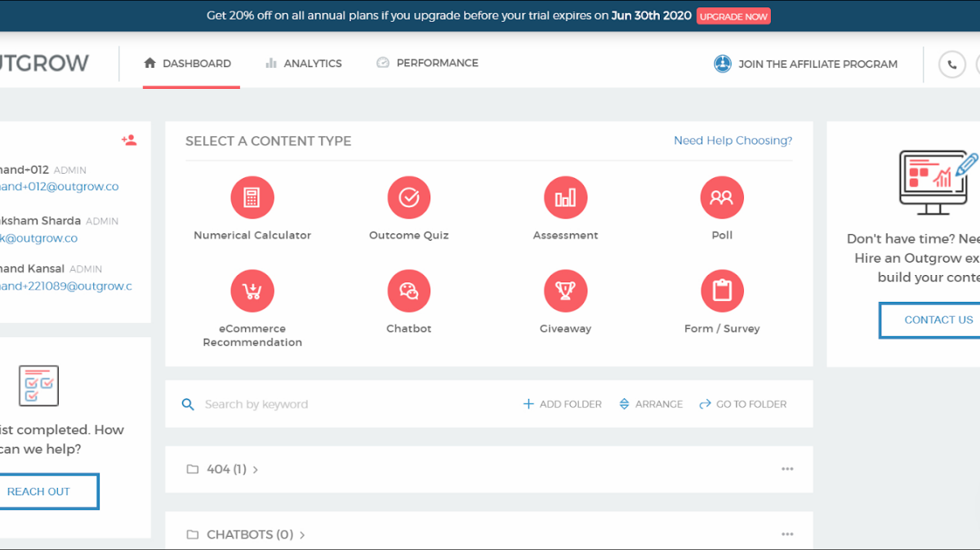Pick the Assessment content type icon
Screen dimensions: 980x550
coord(565,197)
